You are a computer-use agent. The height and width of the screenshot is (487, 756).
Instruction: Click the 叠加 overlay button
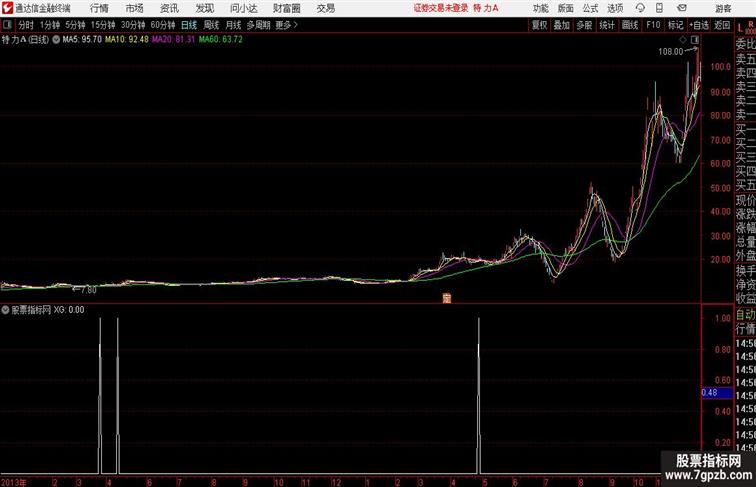pyautogui.click(x=562, y=25)
